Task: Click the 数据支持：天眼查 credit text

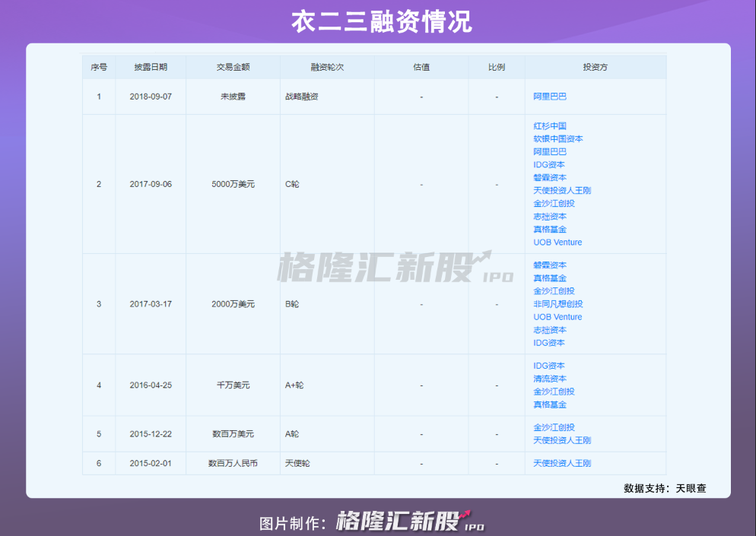Action: (x=665, y=488)
